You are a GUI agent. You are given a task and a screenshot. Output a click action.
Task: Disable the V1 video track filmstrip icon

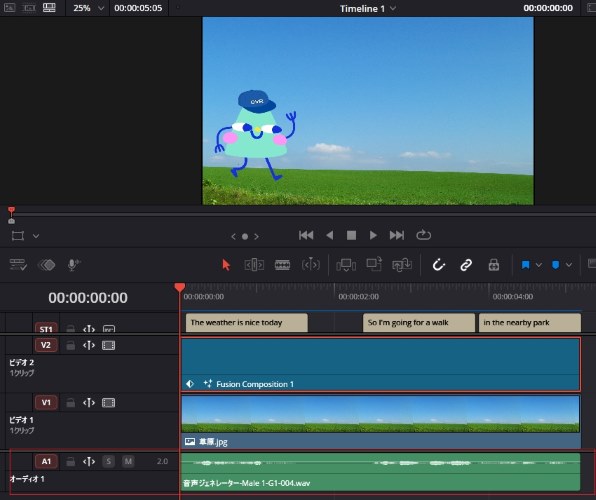coord(108,403)
